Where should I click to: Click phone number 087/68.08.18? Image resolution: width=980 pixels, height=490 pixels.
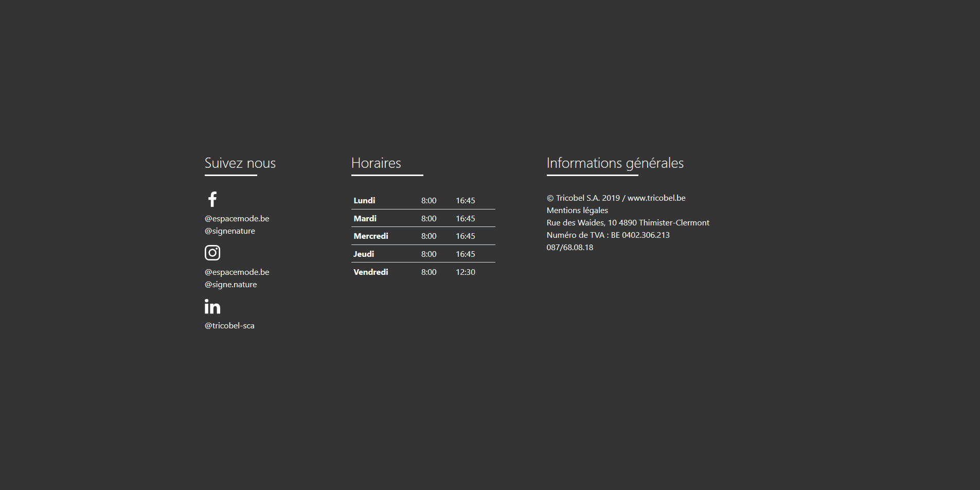tap(570, 247)
